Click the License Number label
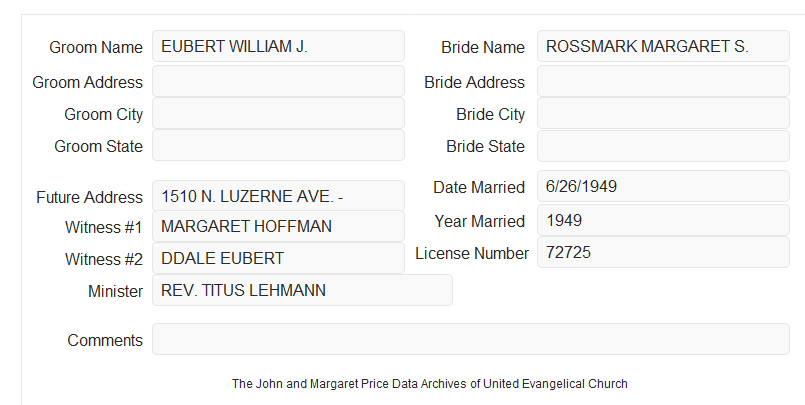 point(472,254)
